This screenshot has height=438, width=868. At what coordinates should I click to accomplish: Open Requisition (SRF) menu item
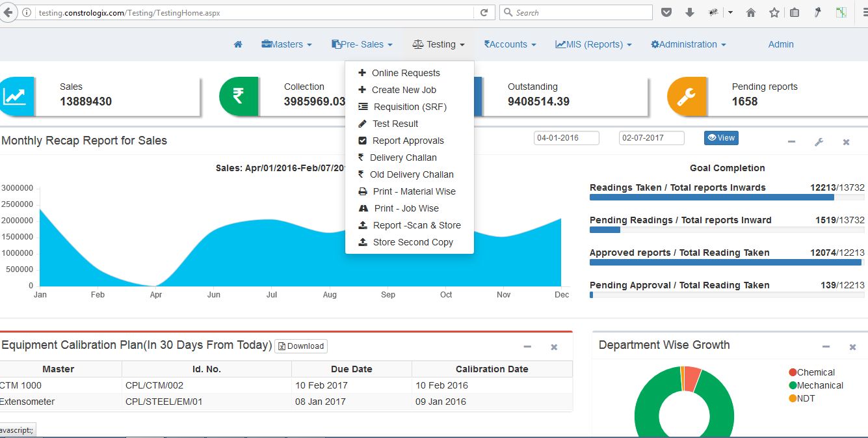(x=410, y=107)
